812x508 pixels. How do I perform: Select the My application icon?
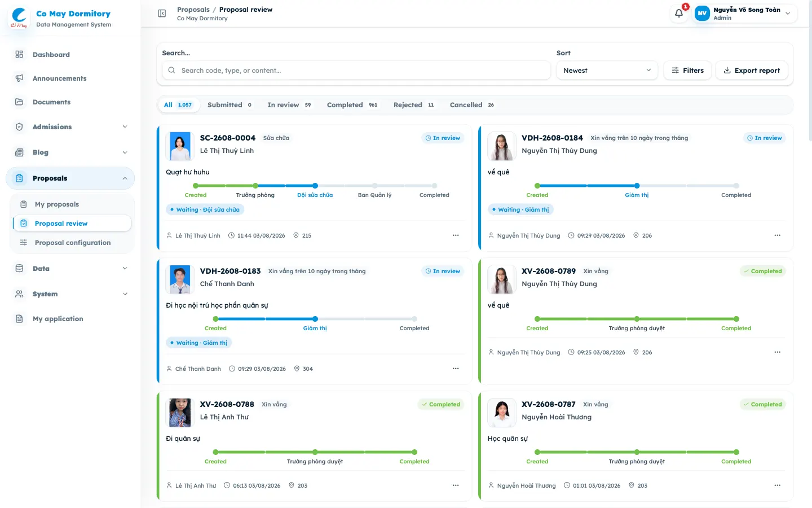coord(19,319)
